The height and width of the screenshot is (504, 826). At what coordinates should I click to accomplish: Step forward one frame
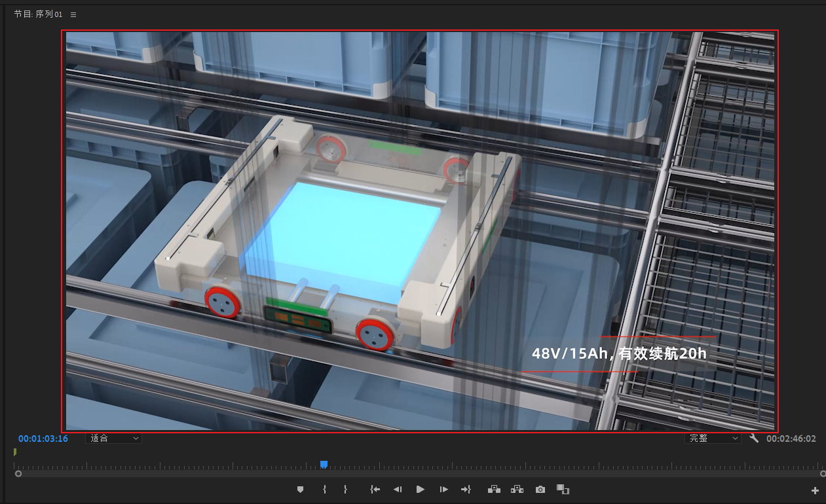click(443, 489)
